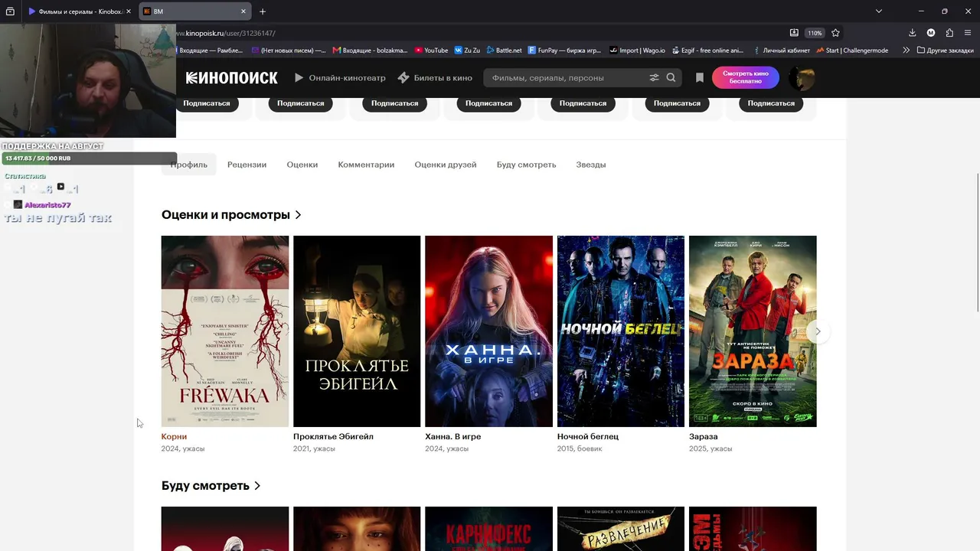Open a new browser tab

point(263,11)
